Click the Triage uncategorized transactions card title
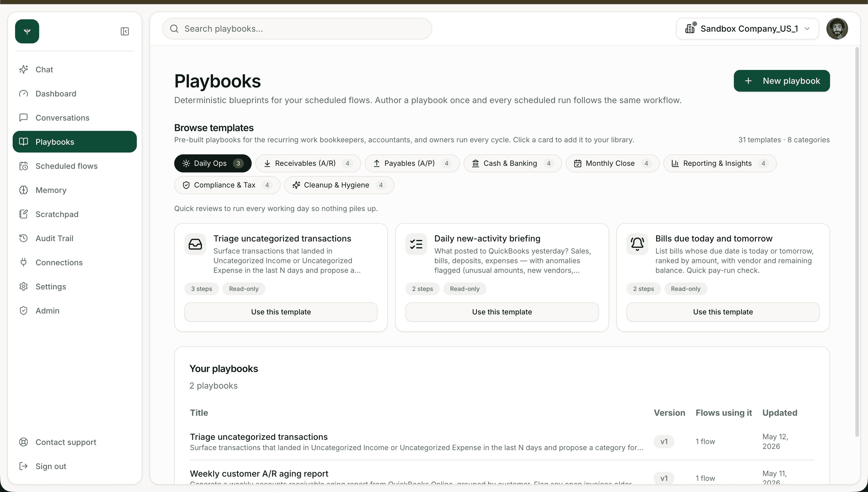 click(x=282, y=238)
